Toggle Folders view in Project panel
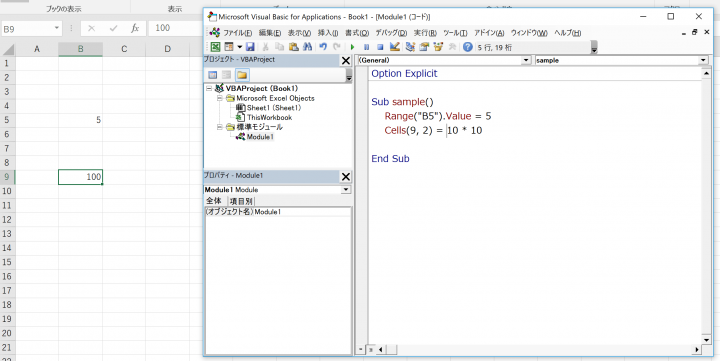720x361 pixels. point(242,75)
